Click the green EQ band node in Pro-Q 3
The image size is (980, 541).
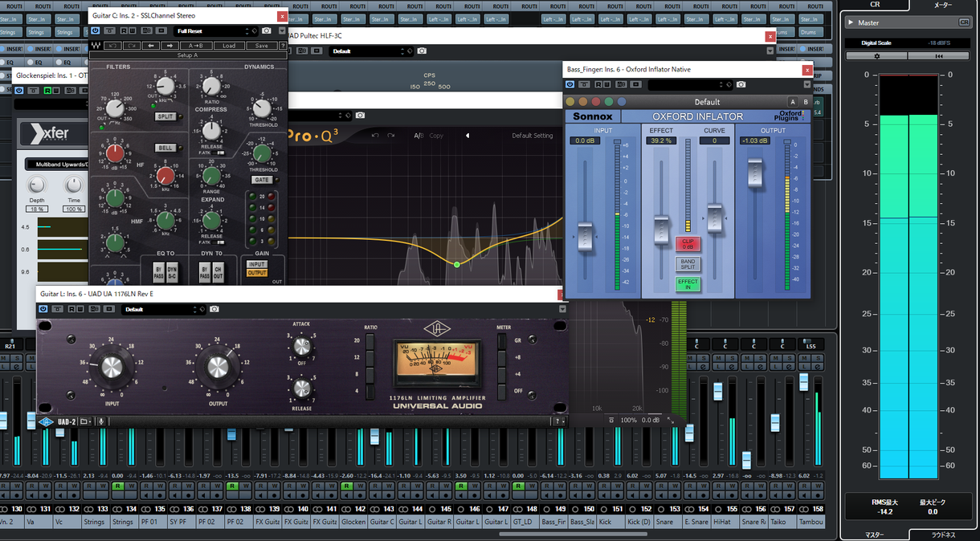[457, 264]
